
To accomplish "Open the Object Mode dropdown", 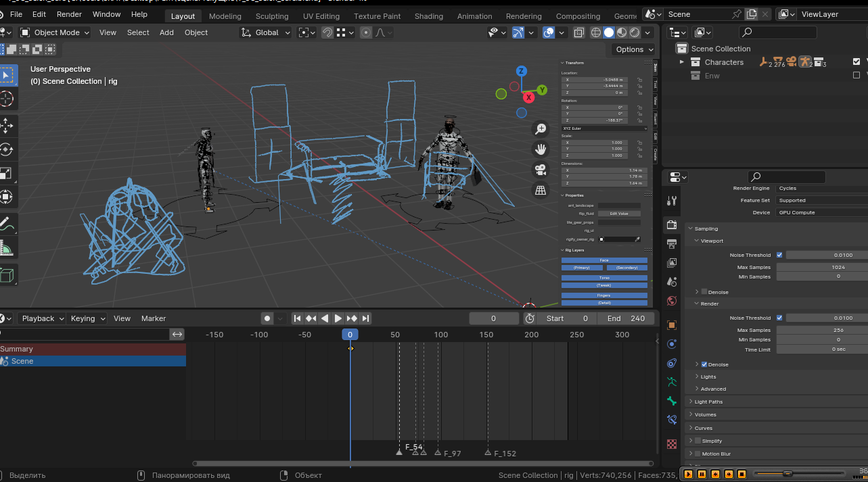I will 54,32.
